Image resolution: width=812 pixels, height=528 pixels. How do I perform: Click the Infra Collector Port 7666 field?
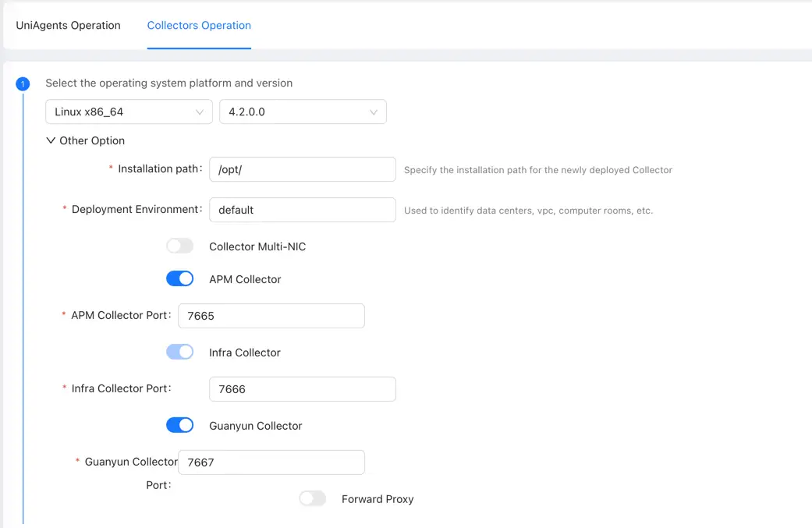[x=303, y=389]
